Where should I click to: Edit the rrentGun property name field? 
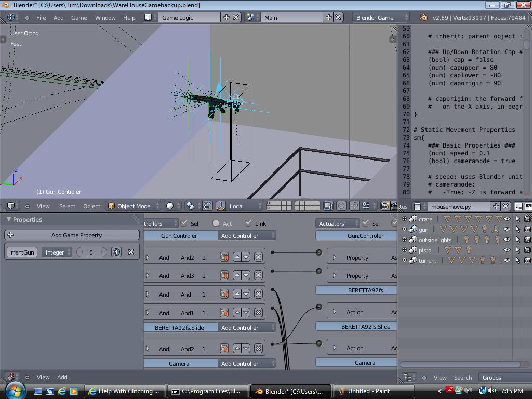coord(22,252)
